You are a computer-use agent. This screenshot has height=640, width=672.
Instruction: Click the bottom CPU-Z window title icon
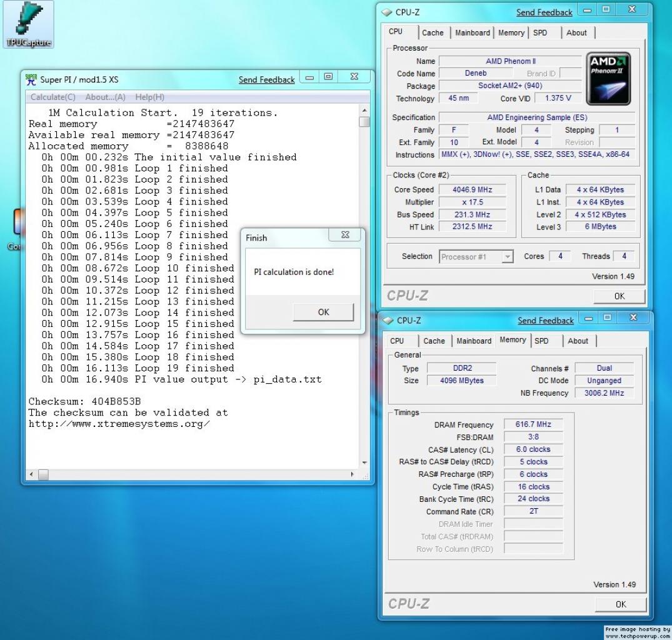[x=388, y=321]
